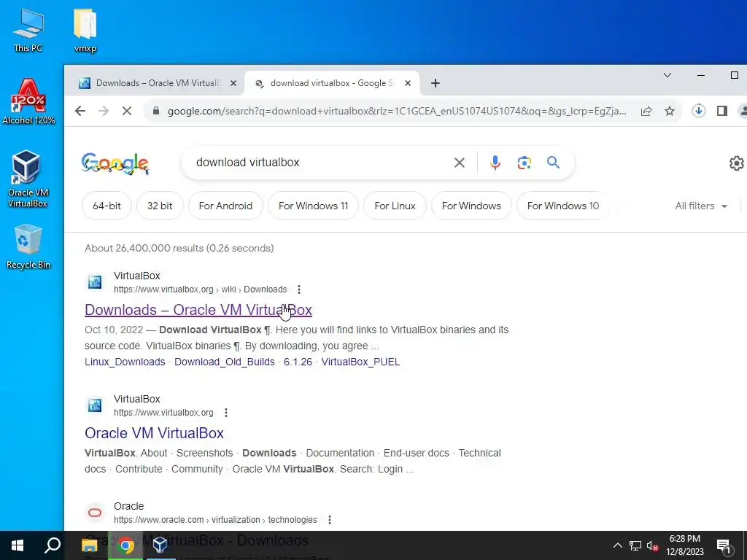Share this page from address bar

click(x=646, y=111)
